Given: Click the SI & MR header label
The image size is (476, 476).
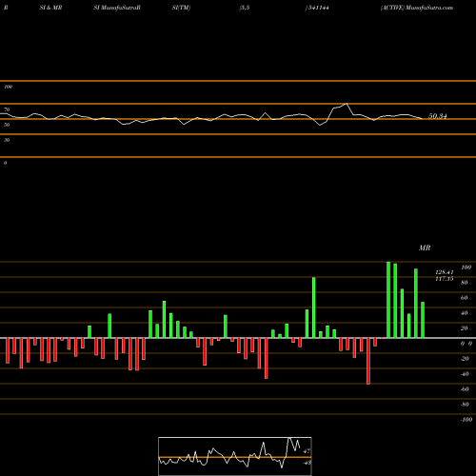Looking at the screenshot, I should 50,8.
